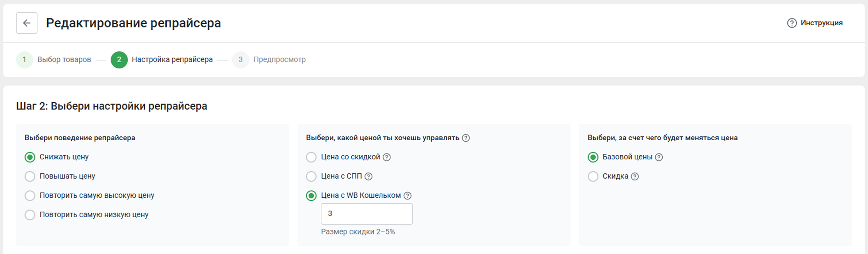Open the Инструкция help icon
Viewport: 868px width, 254px height.
tap(792, 23)
